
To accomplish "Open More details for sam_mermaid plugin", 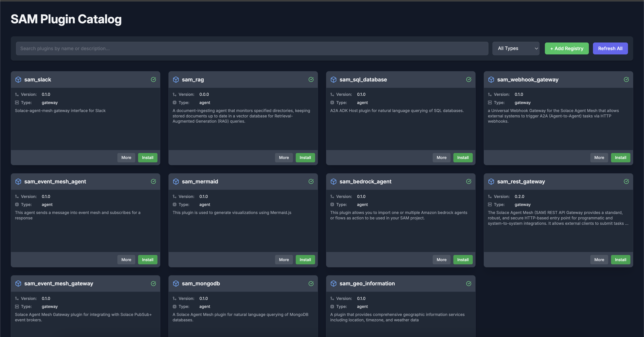I will (x=284, y=260).
